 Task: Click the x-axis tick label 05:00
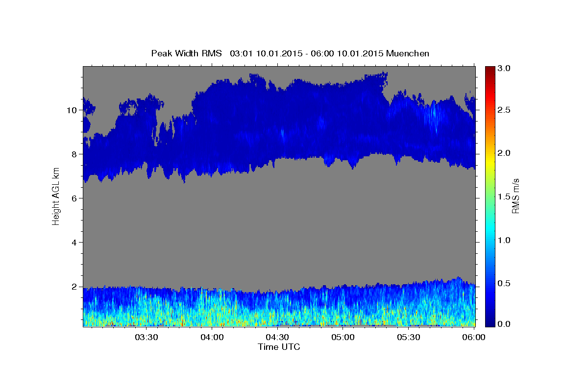pyautogui.click(x=343, y=338)
